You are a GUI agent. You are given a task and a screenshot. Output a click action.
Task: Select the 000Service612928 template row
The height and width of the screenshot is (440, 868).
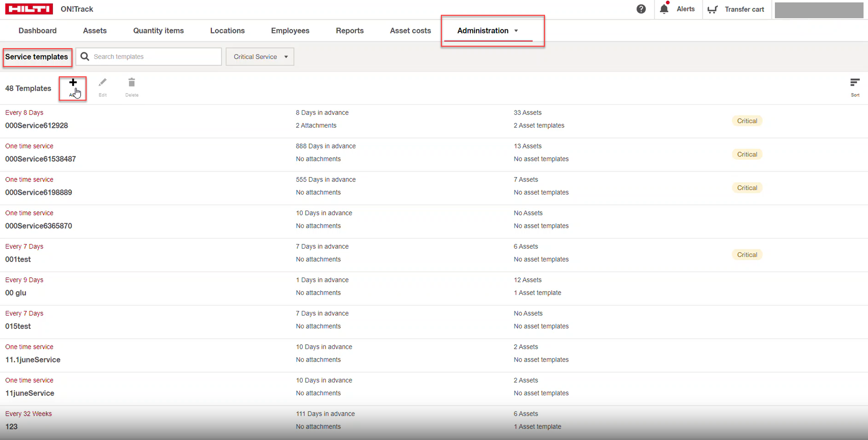pos(36,125)
